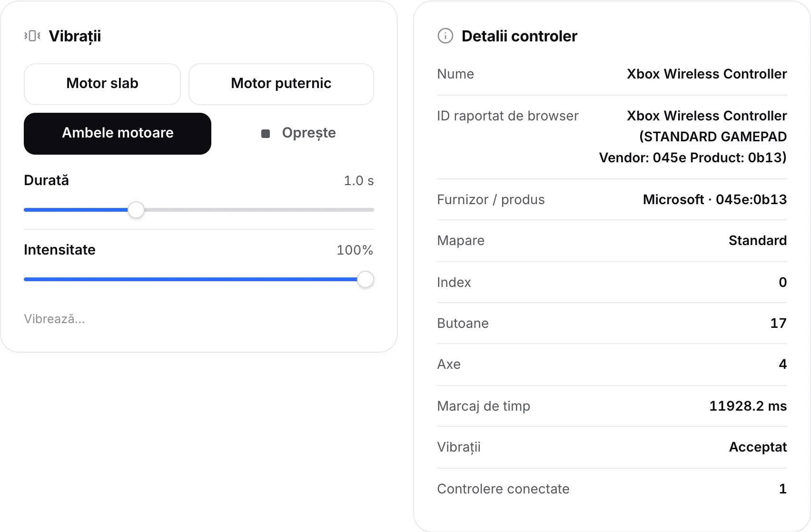Click the Controlere conectate value 1
Image resolution: width=811 pixels, height=532 pixels.
point(783,489)
